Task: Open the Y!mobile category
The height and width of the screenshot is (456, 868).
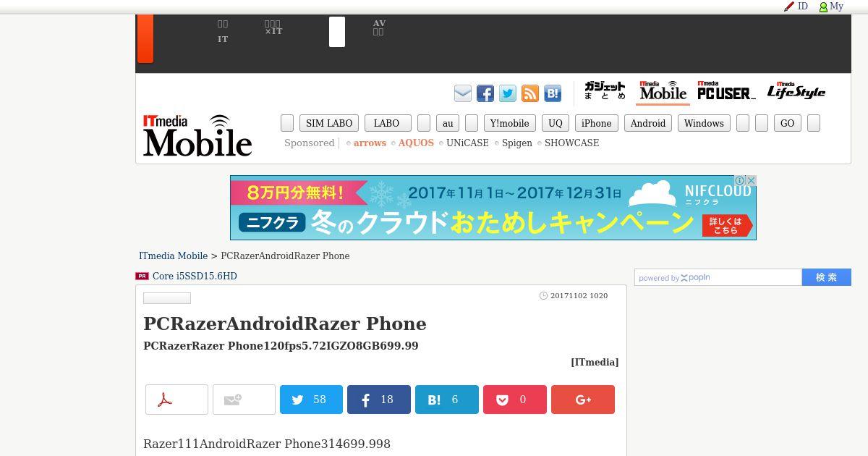Action: point(510,123)
